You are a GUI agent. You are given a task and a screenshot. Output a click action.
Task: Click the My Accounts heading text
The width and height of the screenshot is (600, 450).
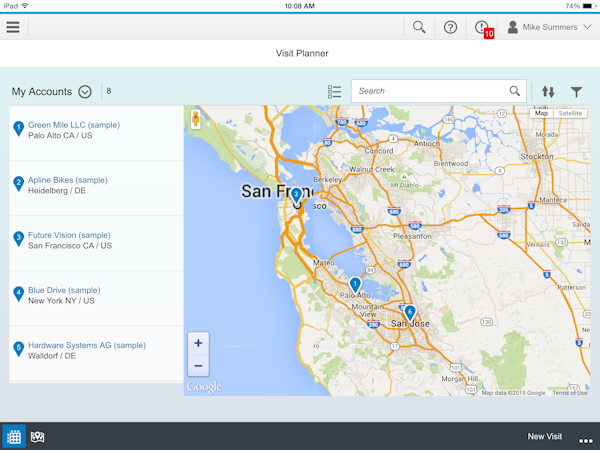pos(42,92)
